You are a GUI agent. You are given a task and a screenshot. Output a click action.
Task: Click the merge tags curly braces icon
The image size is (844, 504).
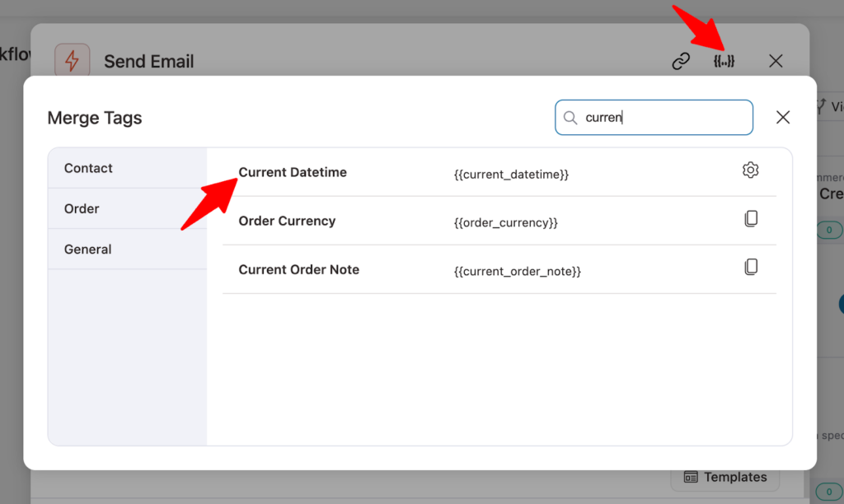724,61
